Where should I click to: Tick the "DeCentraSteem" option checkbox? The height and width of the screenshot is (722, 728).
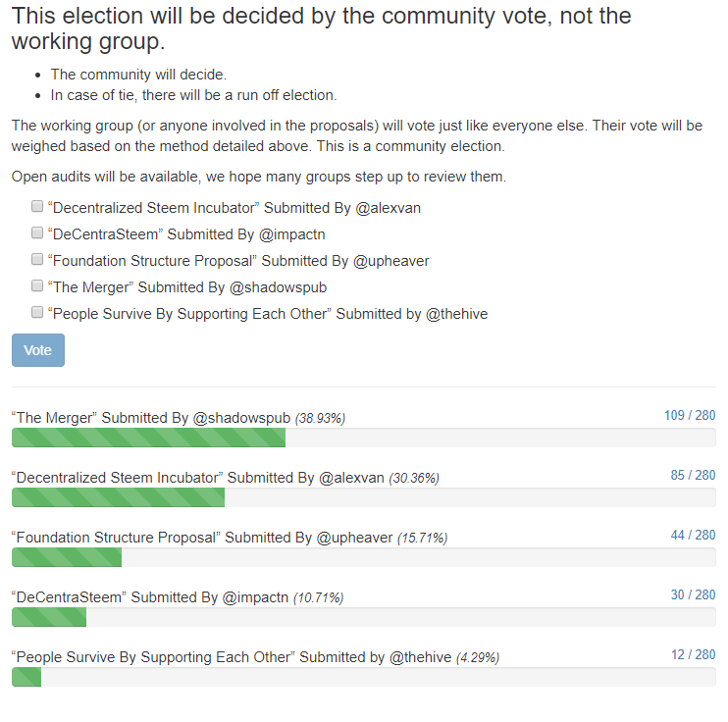click(37, 233)
